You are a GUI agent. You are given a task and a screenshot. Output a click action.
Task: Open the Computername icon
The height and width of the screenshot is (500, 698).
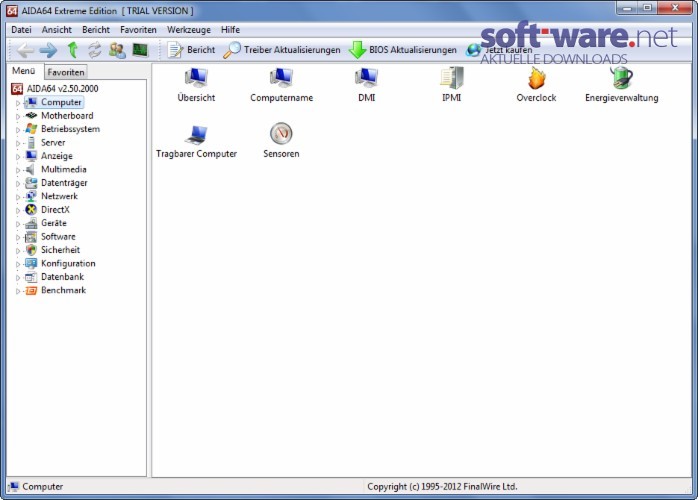pyautogui.click(x=281, y=85)
